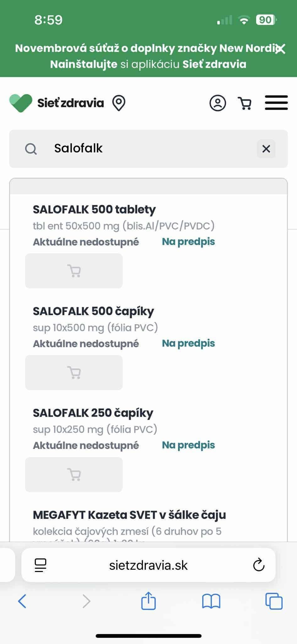The image size is (297, 644).
Task: Add SALOFALK 250 čapíky to cart
Action: click(74, 475)
